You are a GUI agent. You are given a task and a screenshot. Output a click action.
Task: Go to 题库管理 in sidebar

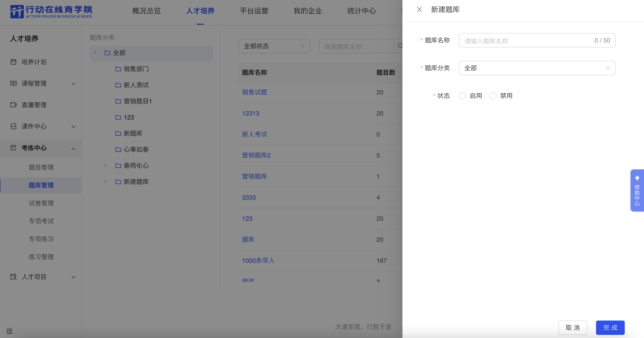pos(41,185)
